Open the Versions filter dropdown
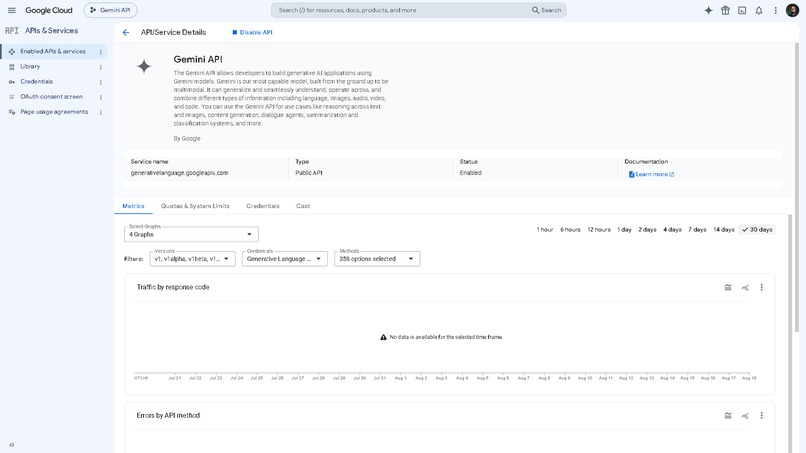Viewport: 806px width, 453px height. tap(192, 259)
